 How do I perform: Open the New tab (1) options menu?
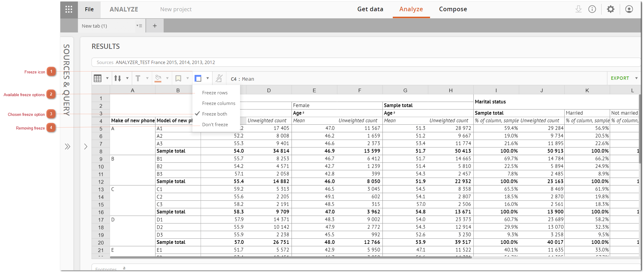(x=139, y=26)
